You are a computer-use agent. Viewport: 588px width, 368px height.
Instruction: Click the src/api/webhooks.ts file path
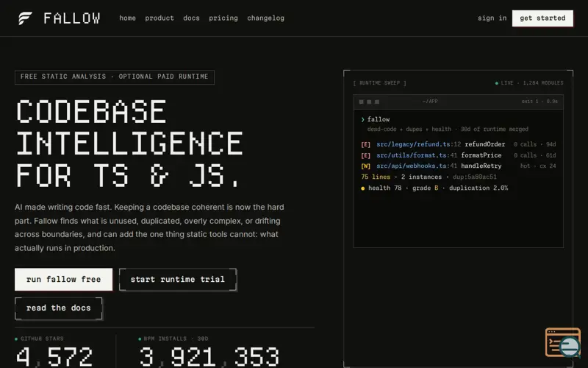[412, 166]
